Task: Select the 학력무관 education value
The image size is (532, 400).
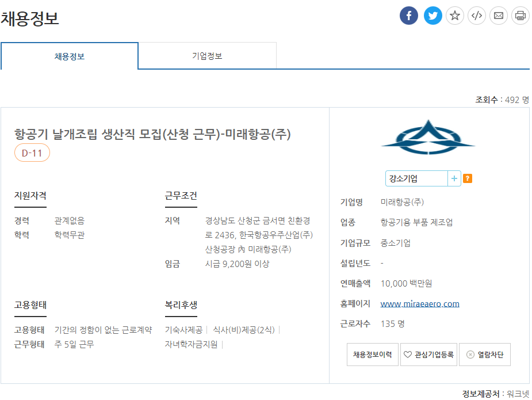Action: coord(69,235)
